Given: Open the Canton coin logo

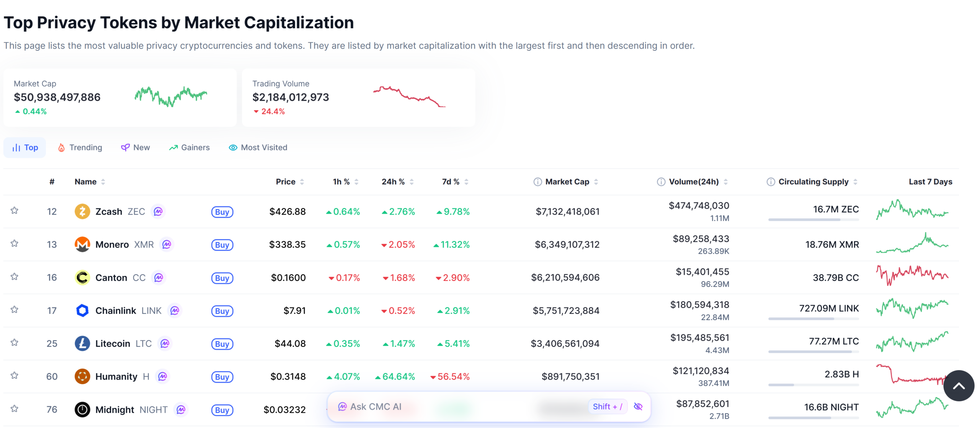Looking at the screenshot, I should 82,278.
